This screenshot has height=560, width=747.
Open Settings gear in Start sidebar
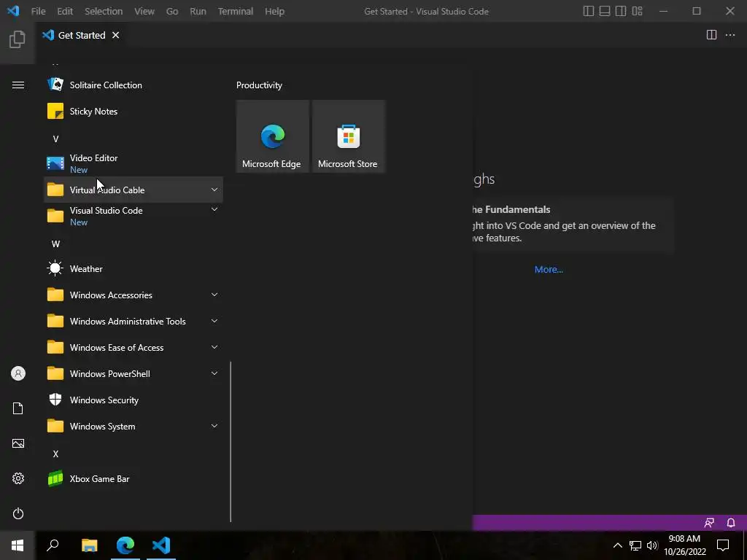coord(18,478)
